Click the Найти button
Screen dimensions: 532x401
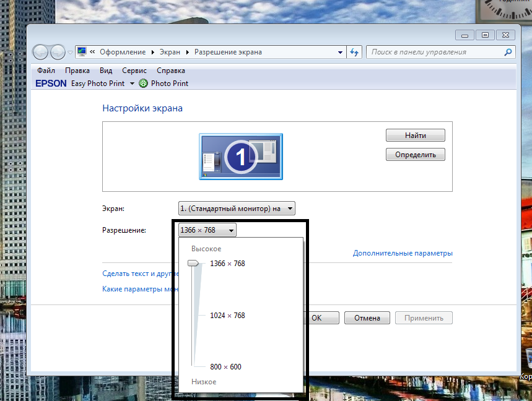point(416,136)
